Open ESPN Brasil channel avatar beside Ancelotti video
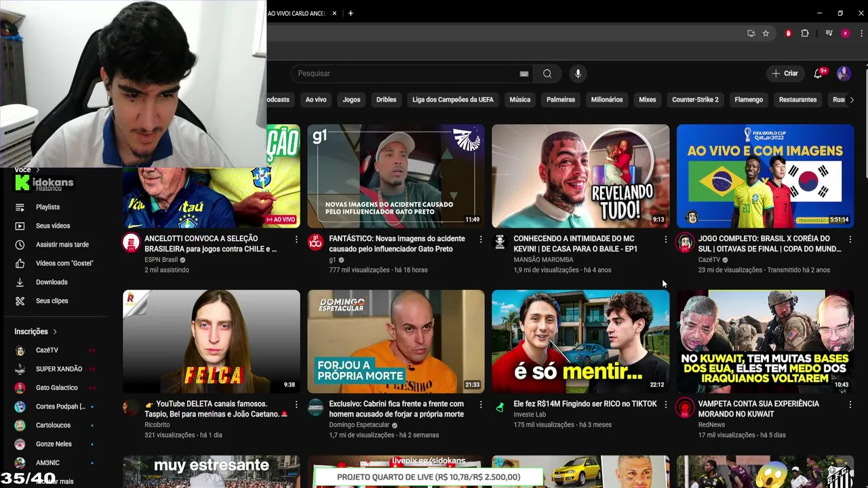This screenshot has height=488, width=868. (131, 243)
